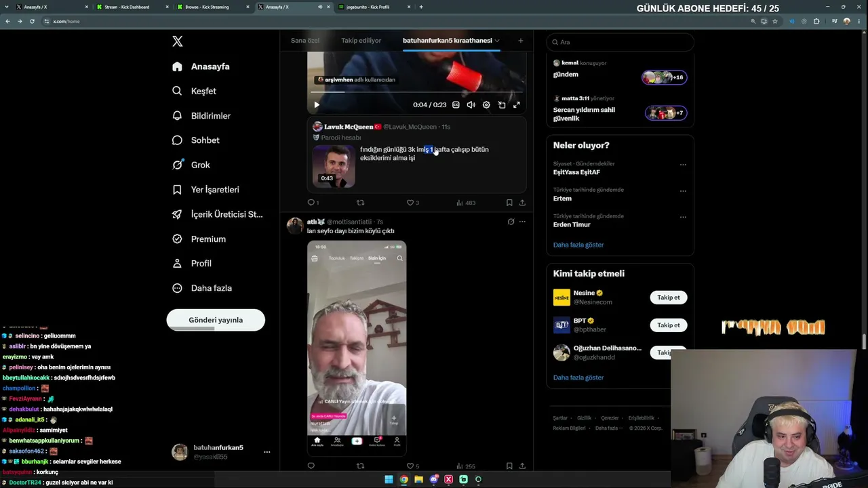The height and width of the screenshot is (488, 868).
Task: Follow Nesine with Takip et
Action: [668, 298]
